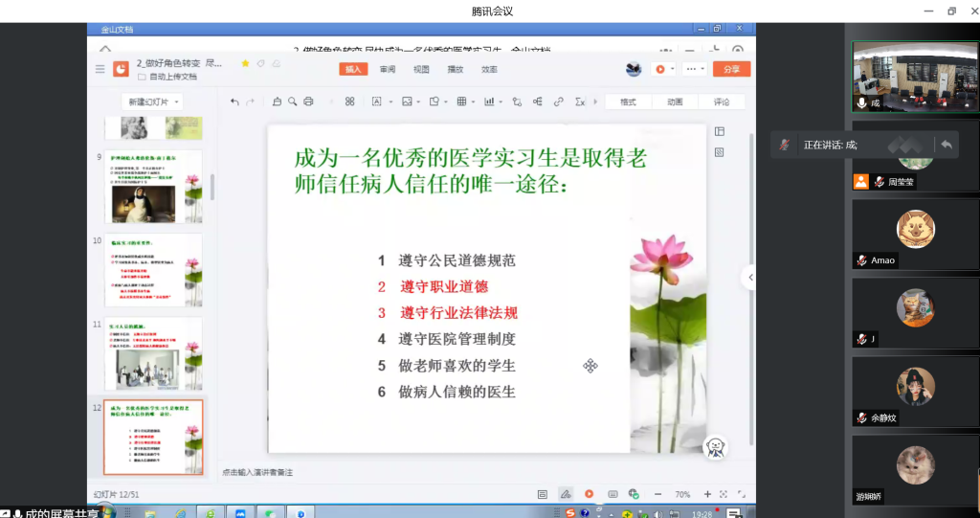
Task: Click the insert hyperlink icon
Action: pos(558,101)
